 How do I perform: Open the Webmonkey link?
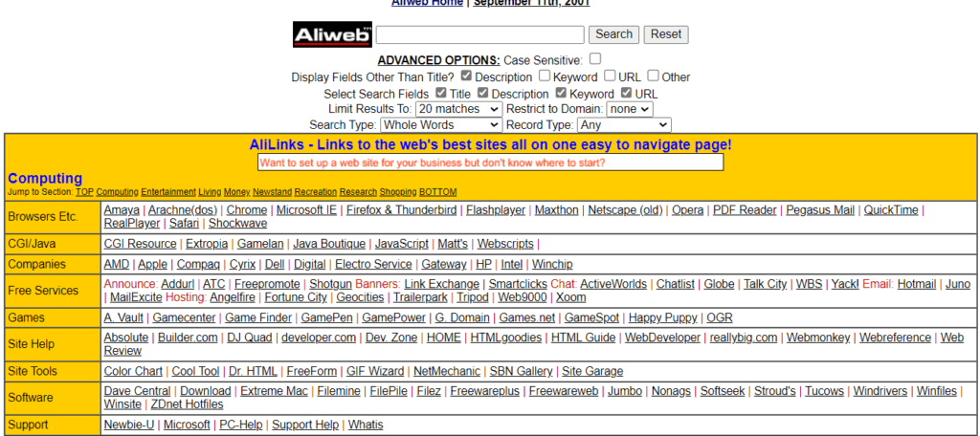click(x=818, y=338)
